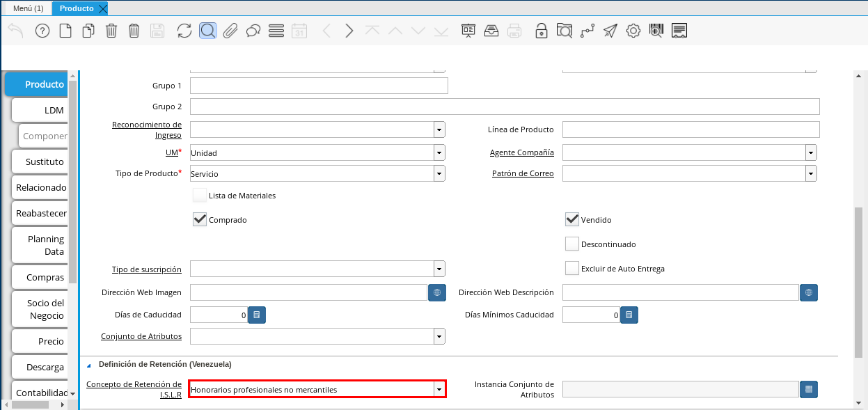Click the Archive drawer icon
This screenshot has width=868, height=410.
[491, 31]
